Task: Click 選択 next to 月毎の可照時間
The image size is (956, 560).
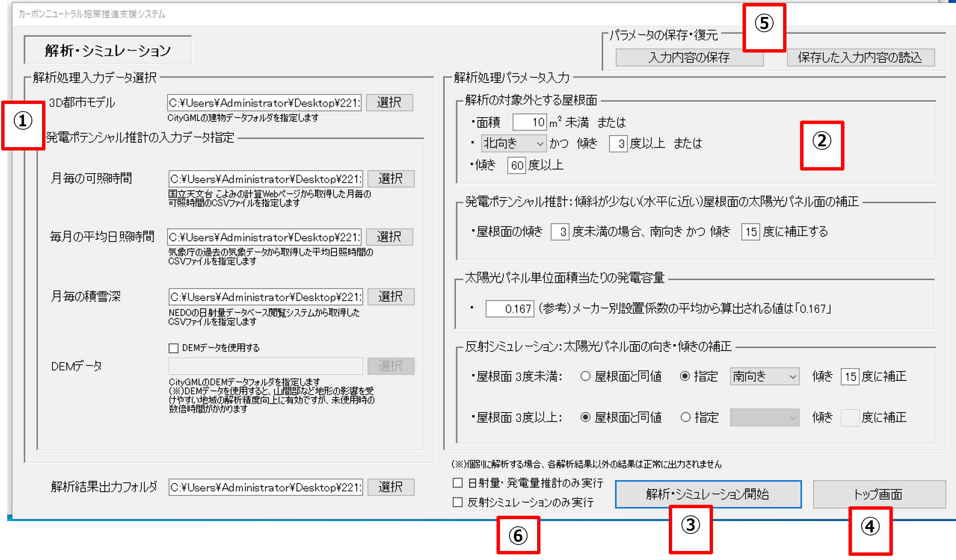Action: pyautogui.click(x=390, y=178)
